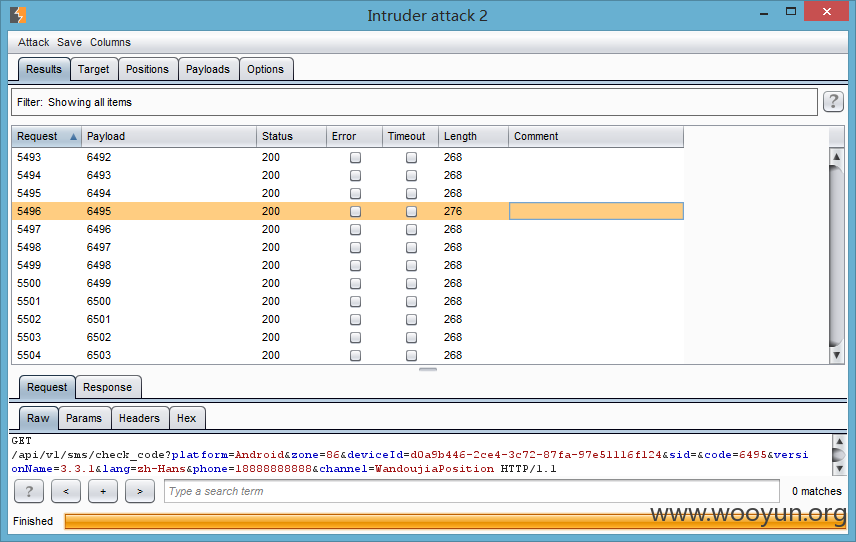Click the plus search options button
Viewport: 856px width, 542px height.
[x=103, y=491]
